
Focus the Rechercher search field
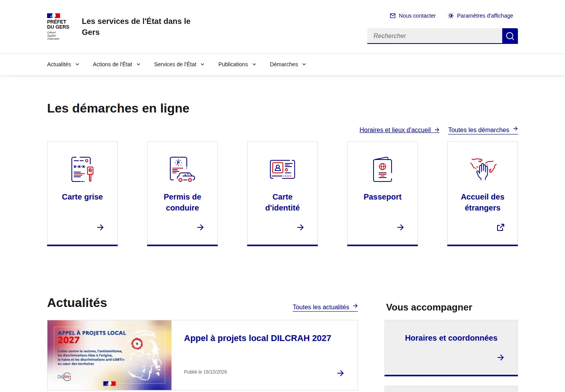coord(435,36)
